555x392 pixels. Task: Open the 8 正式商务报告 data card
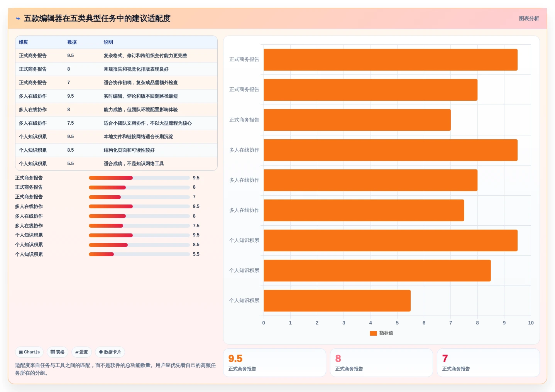tap(381, 363)
